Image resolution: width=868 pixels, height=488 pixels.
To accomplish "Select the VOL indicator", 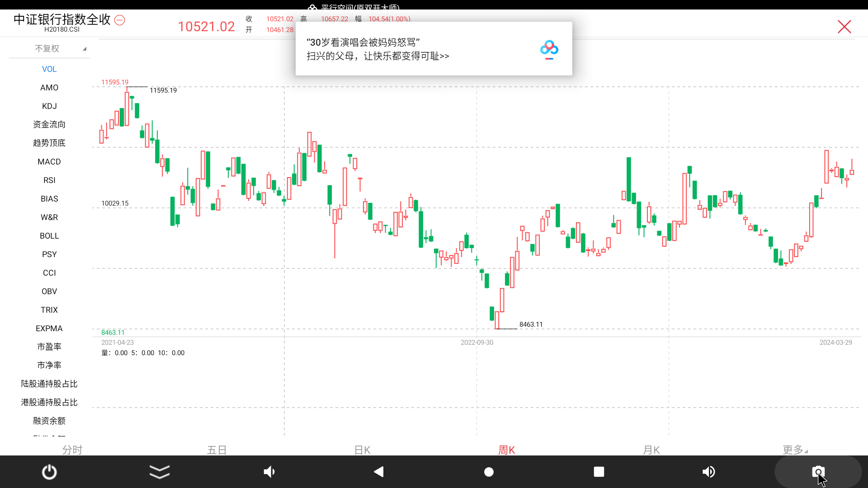I will click(x=49, y=69).
